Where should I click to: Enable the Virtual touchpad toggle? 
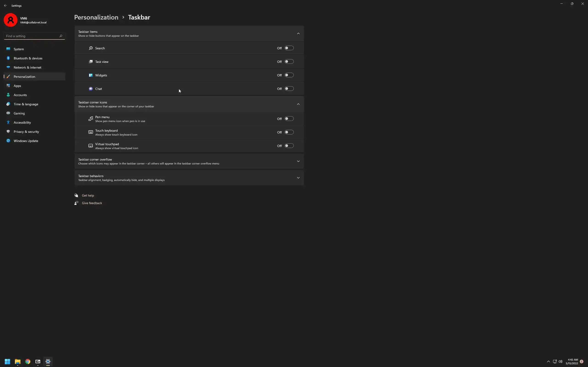point(289,146)
